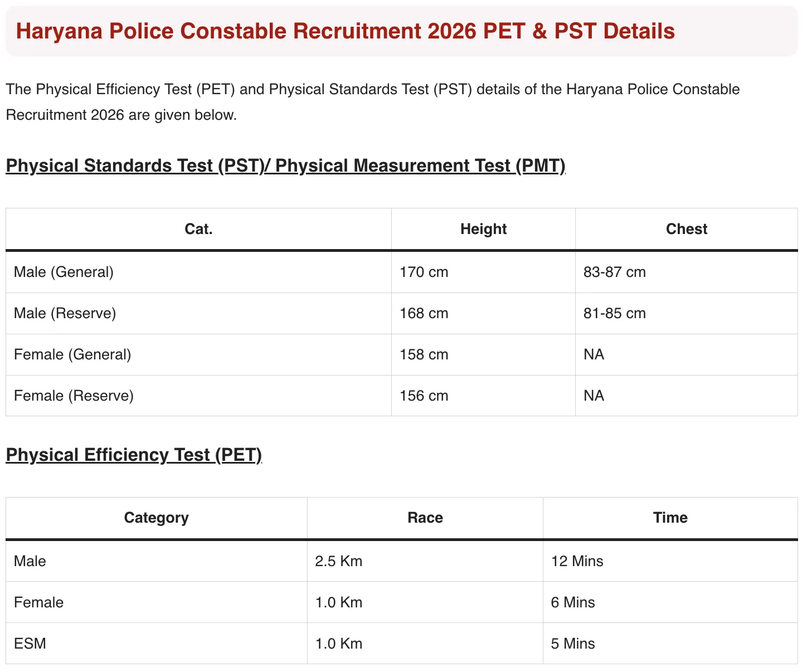This screenshot has height=672, width=807.
Task: Select the 2.5 Km race cell for Male
Action: pos(338,561)
